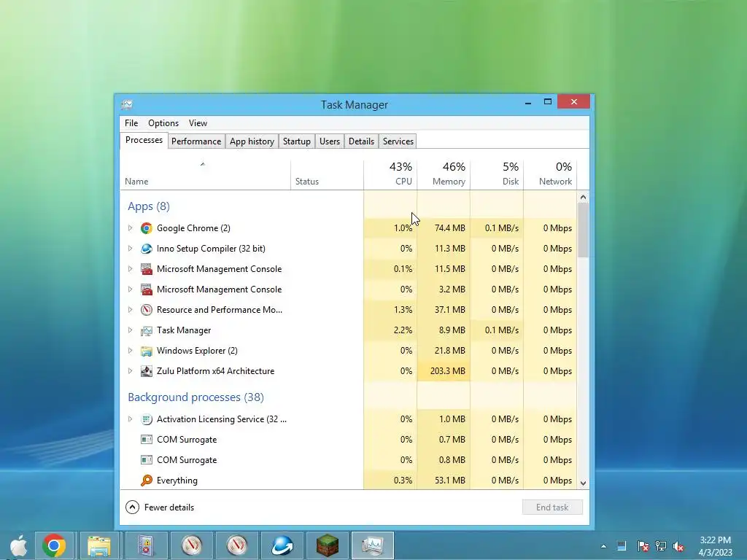Sort by the Status column header
The height and width of the screenshot is (560, 747).
pyautogui.click(x=328, y=175)
